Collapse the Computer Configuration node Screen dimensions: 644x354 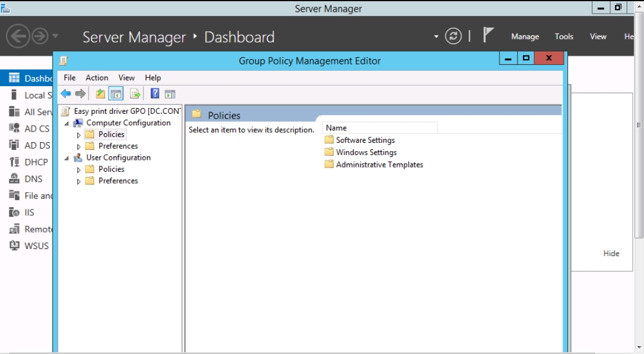67,123
